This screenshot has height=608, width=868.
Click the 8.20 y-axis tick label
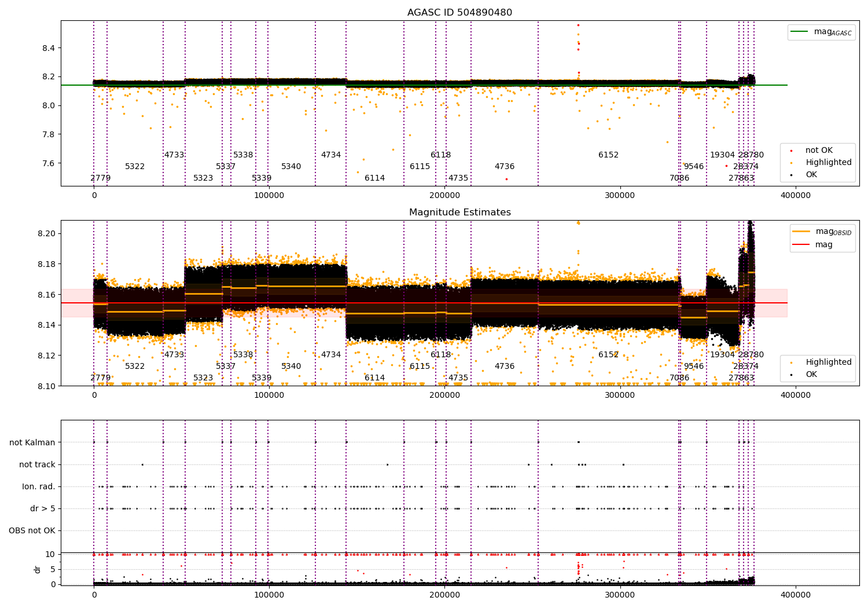pos(46,234)
